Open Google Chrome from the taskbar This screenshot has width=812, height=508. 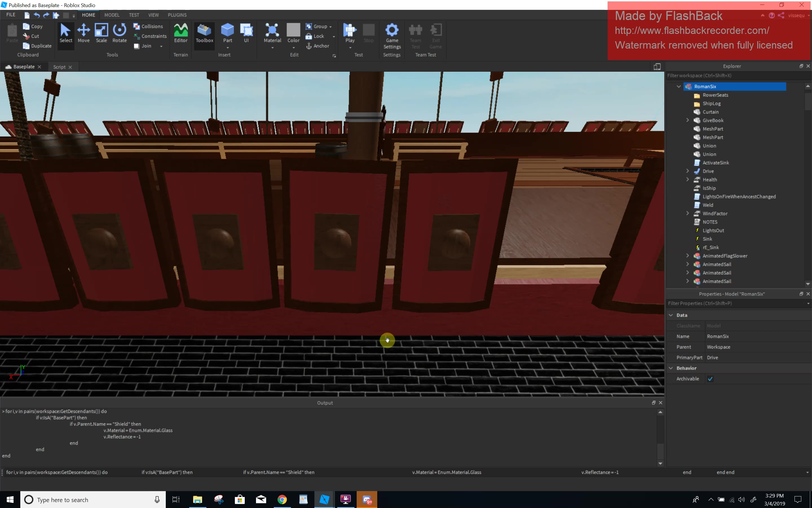coord(282,500)
